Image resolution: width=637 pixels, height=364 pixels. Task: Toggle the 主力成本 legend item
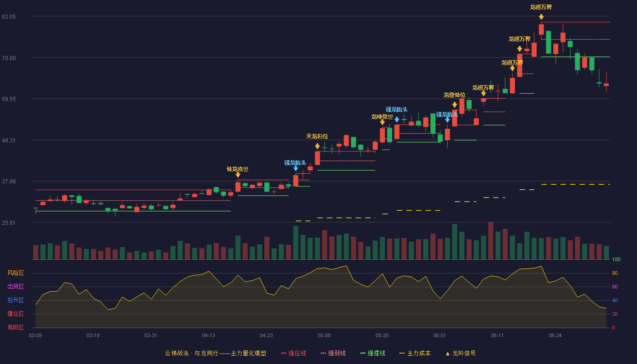point(415,353)
